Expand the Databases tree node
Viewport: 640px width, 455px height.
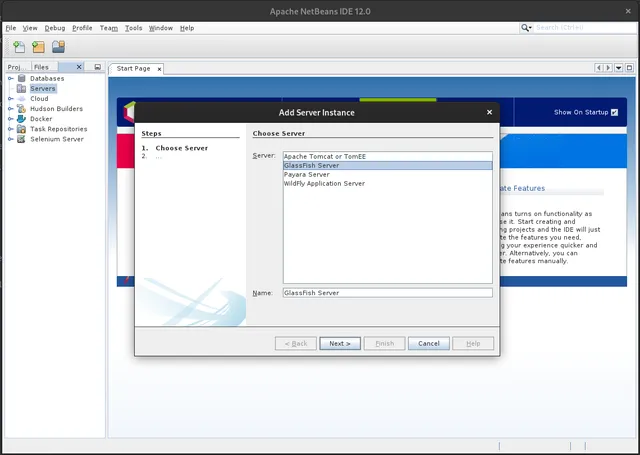pos(11,78)
